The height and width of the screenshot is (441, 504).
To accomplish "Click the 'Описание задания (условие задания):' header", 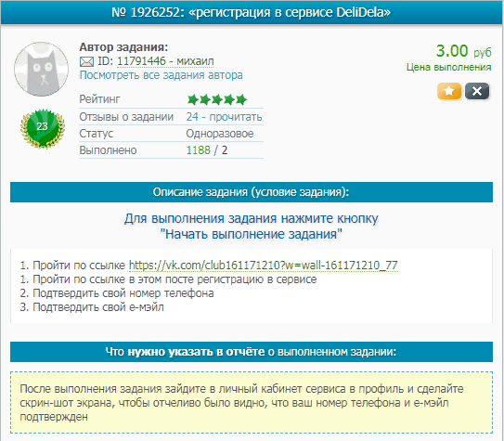I will point(252,192).
